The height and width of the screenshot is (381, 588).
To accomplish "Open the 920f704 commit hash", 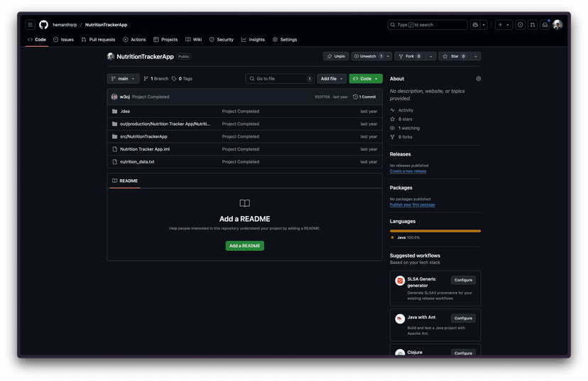I will click(322, 97).
